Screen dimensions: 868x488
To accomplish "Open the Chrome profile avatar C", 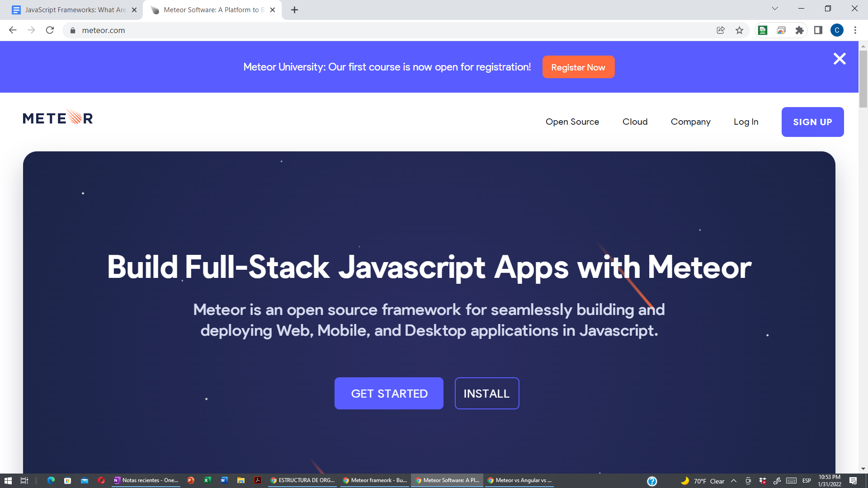I will (837, 30).
